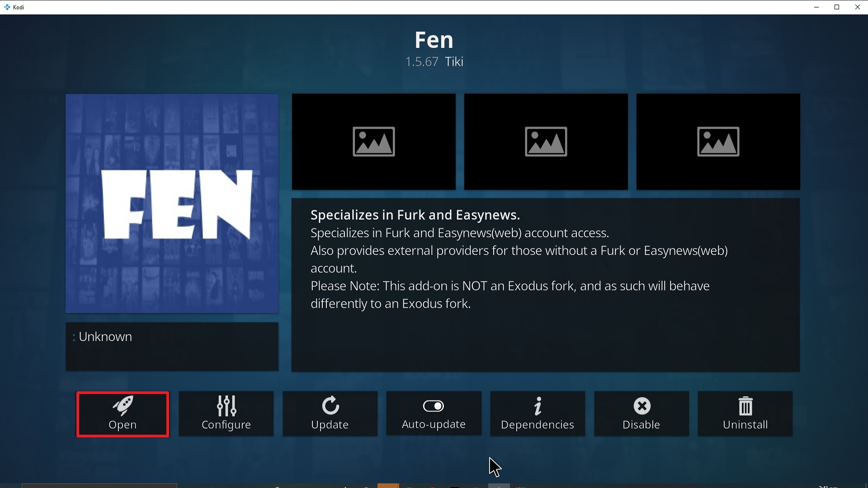Select the third screenshot placeholder thumbnail
The image size is (868, 488).
click(718, 141)
